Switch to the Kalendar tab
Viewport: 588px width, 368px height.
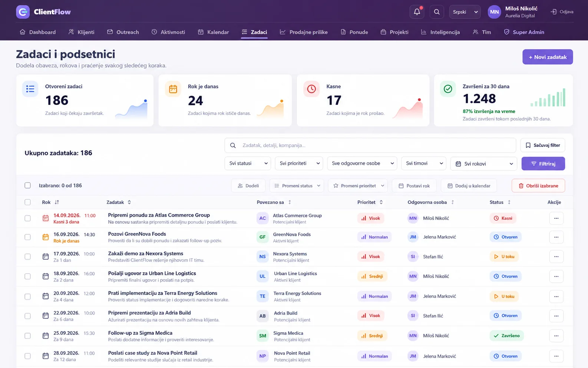[214, 32]
